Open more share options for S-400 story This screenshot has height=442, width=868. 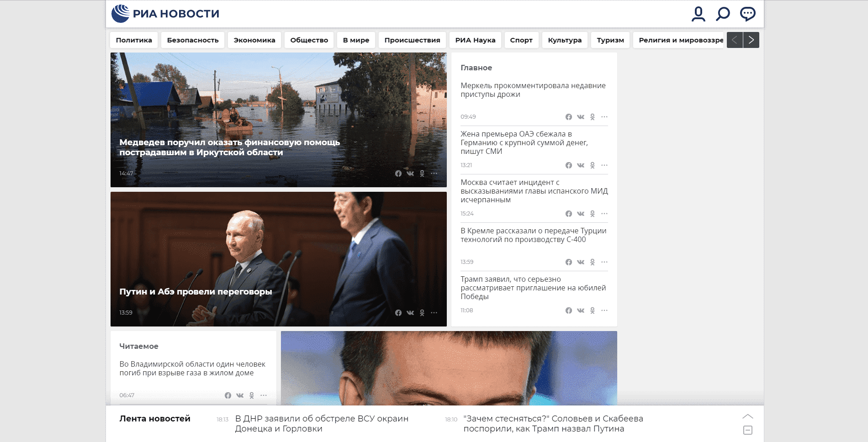pyautogui.click(x=604, y=262)
